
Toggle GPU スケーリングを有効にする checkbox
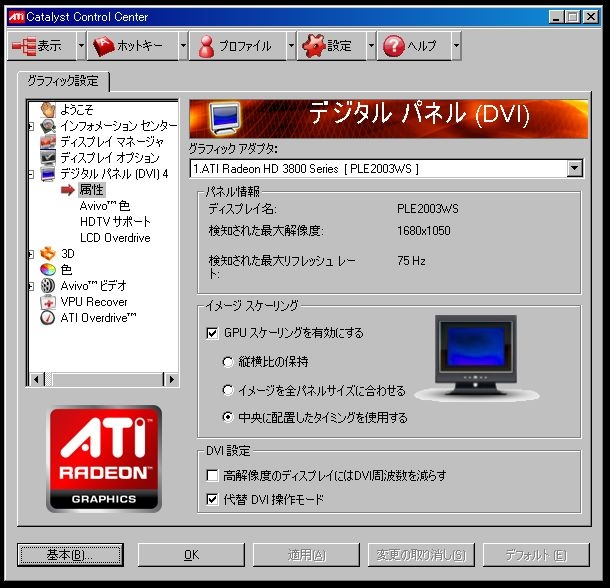click(212, 333)
